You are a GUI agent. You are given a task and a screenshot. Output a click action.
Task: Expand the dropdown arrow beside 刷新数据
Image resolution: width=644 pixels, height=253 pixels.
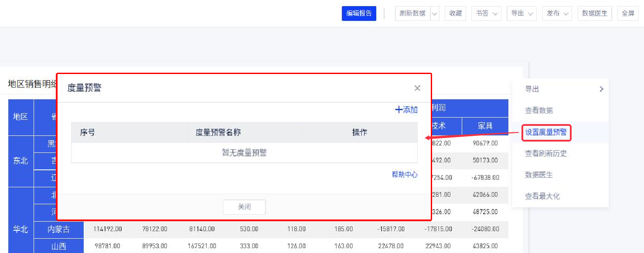click(x=435, y=13)
